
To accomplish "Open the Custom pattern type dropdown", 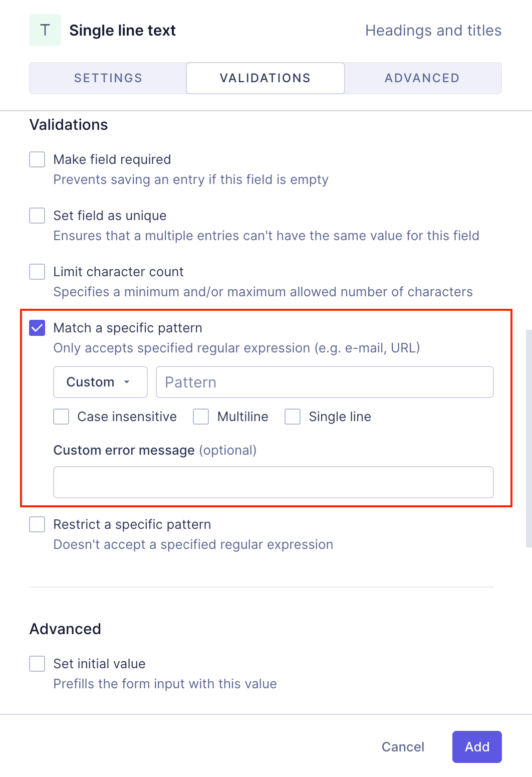I will click(x=100, y=382).
